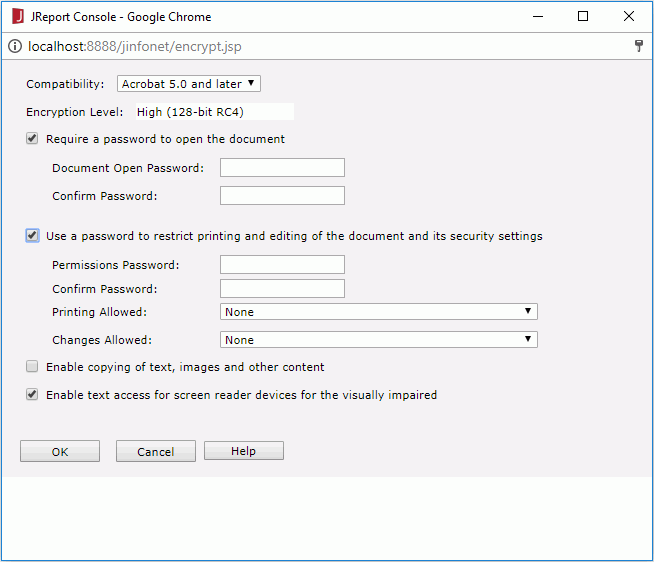Click the Cancel button
This screenshot has height=562, width=654.
156,451
